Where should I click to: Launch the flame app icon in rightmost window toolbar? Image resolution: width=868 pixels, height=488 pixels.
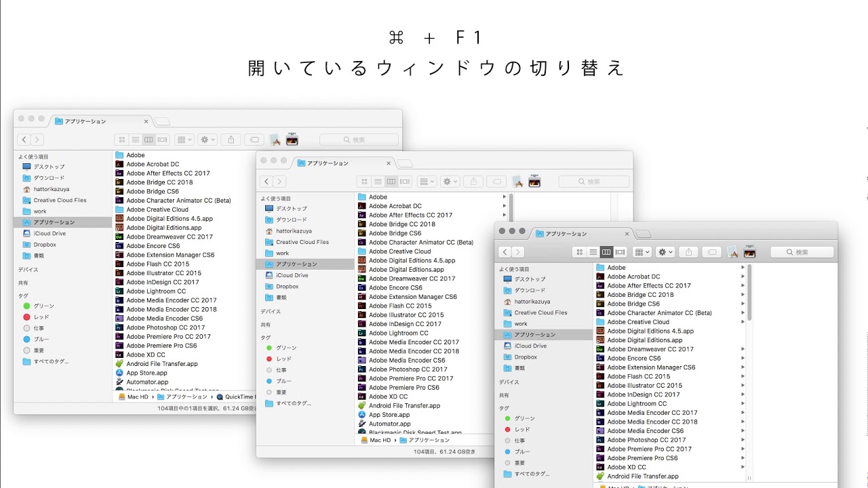click(x=749, y=252)
